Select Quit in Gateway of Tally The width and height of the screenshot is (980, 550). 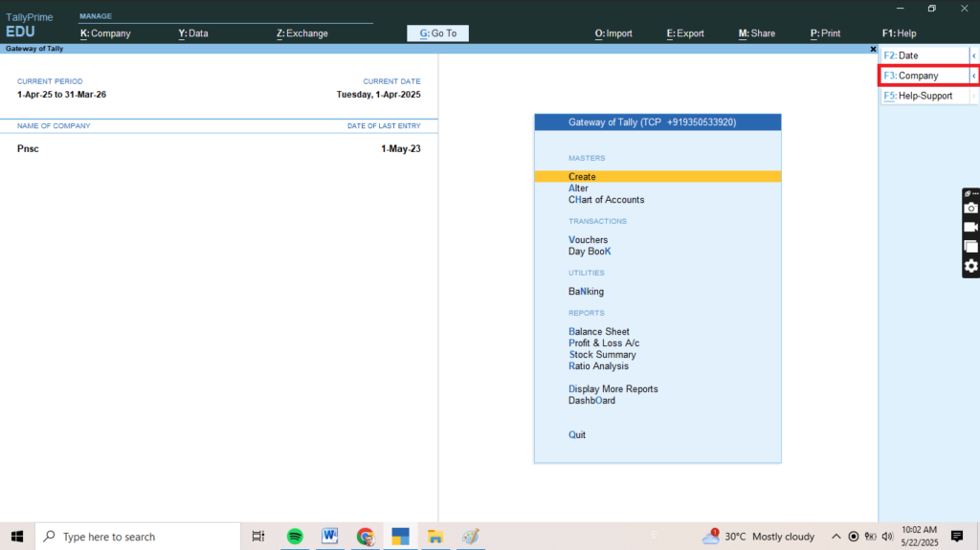click(x=577, y=435)
